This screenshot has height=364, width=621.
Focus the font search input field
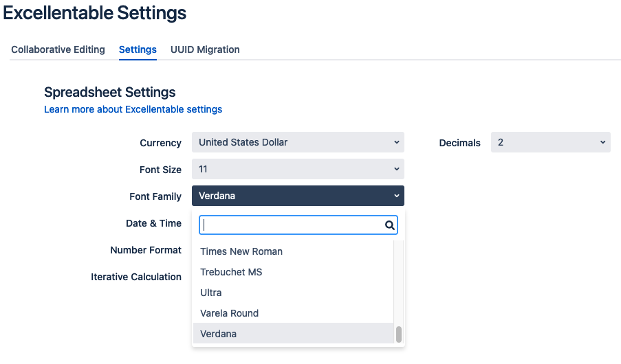[x=292, y=225]
